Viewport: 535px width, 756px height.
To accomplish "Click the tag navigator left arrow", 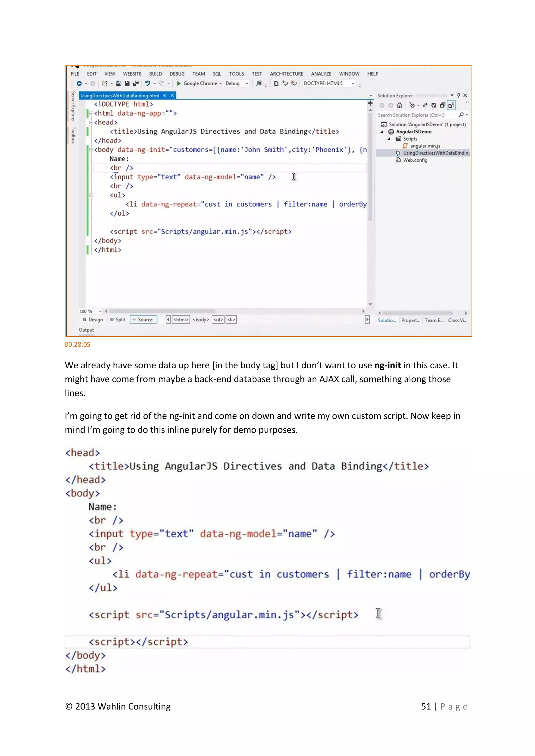I will point(168,320).
